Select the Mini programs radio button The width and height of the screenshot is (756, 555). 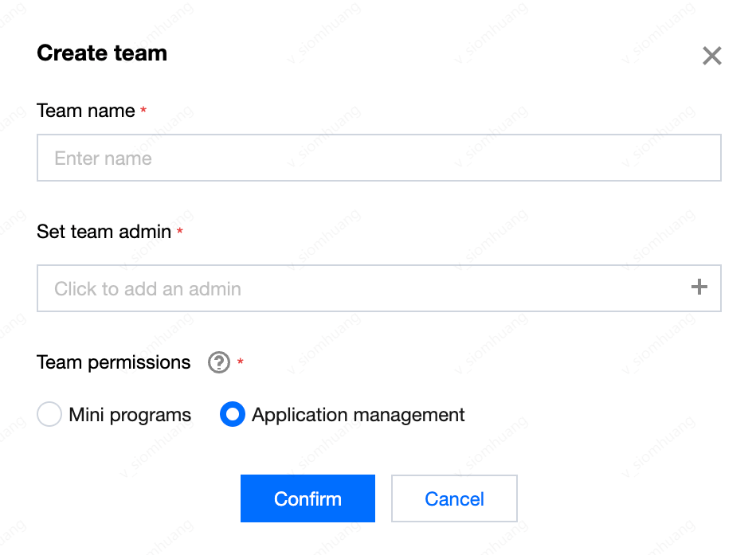[x=49, y=415]
